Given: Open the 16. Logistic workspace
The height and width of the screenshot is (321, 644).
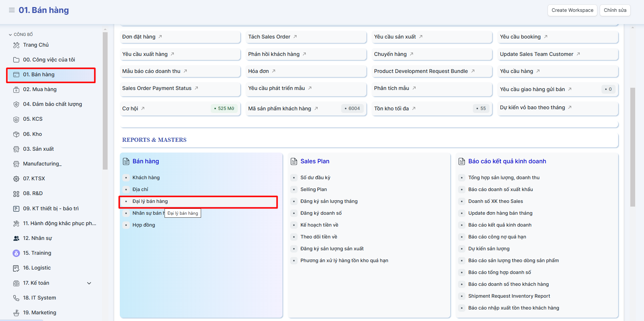Looking at the screenshot, I should click(37, 268).
